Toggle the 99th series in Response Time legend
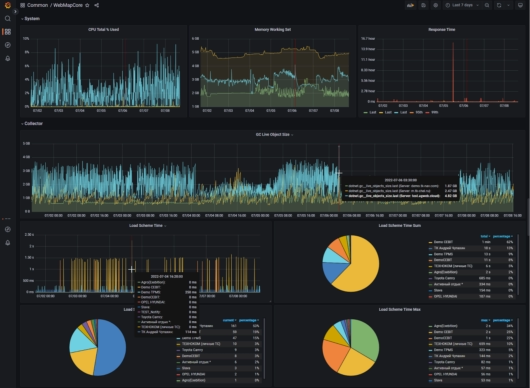 432,113
